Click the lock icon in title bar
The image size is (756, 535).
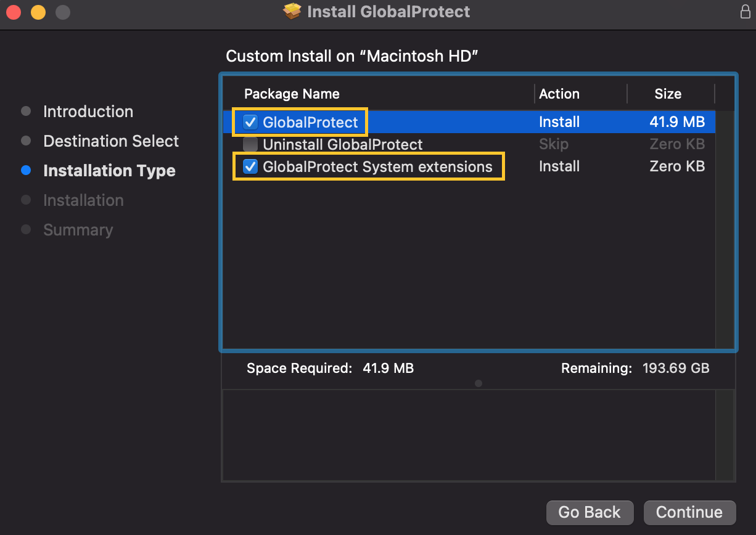745,11
